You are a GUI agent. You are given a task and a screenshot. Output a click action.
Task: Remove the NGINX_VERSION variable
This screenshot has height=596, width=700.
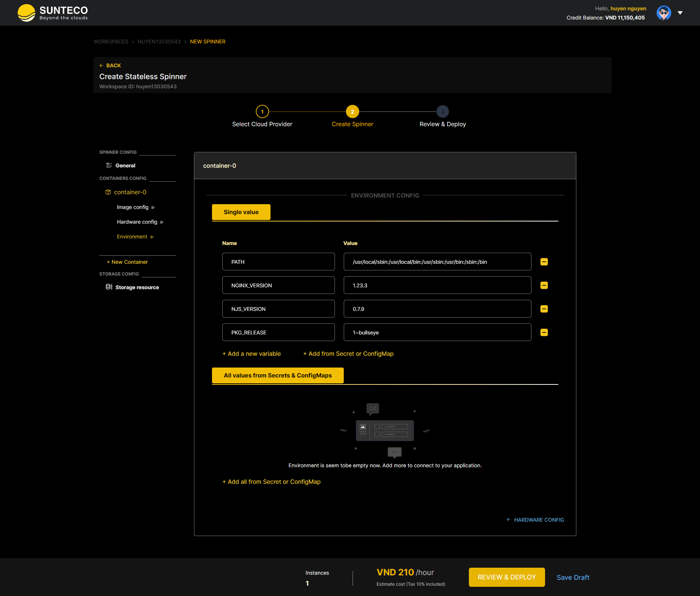pyautogui.click(x=544, y=285)
